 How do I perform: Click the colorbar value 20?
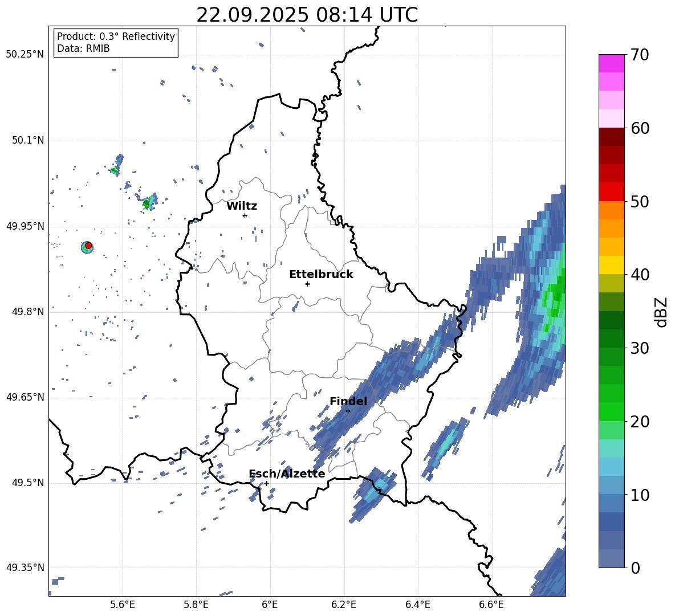(x=639, y=421)
